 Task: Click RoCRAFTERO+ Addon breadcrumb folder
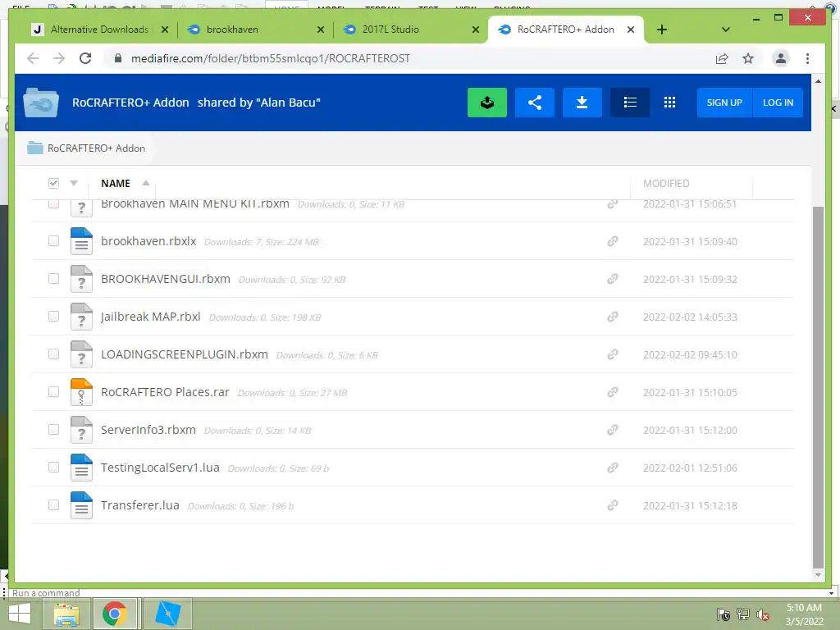tap(86, 148)
